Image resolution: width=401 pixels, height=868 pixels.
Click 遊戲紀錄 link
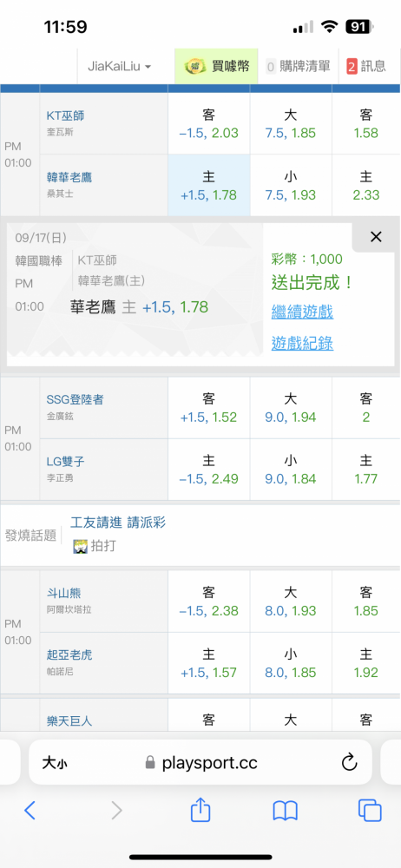302,343
